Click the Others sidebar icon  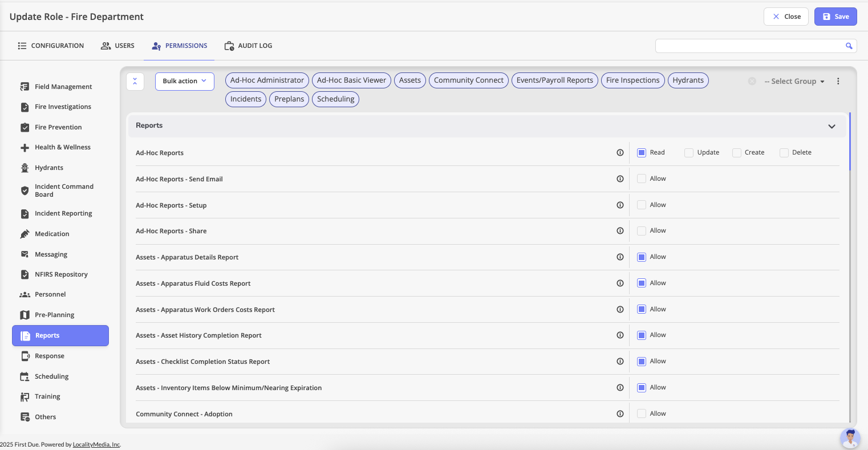click(25, 417)
